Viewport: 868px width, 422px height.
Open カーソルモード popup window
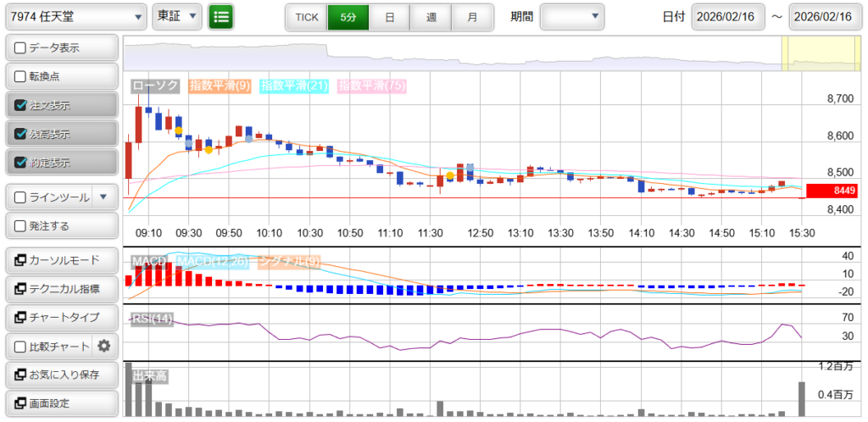pos(61,260)
